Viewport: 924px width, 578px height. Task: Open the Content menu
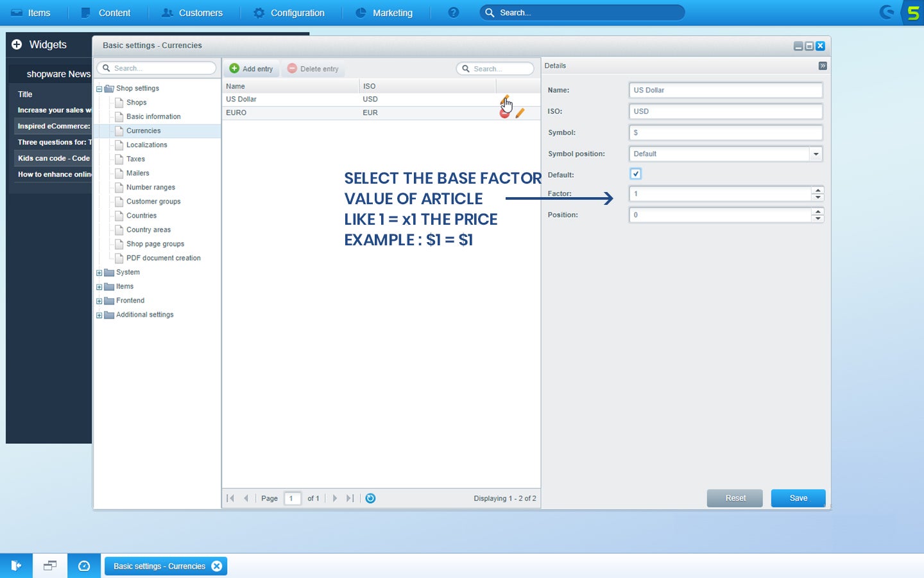click(107, 13)
